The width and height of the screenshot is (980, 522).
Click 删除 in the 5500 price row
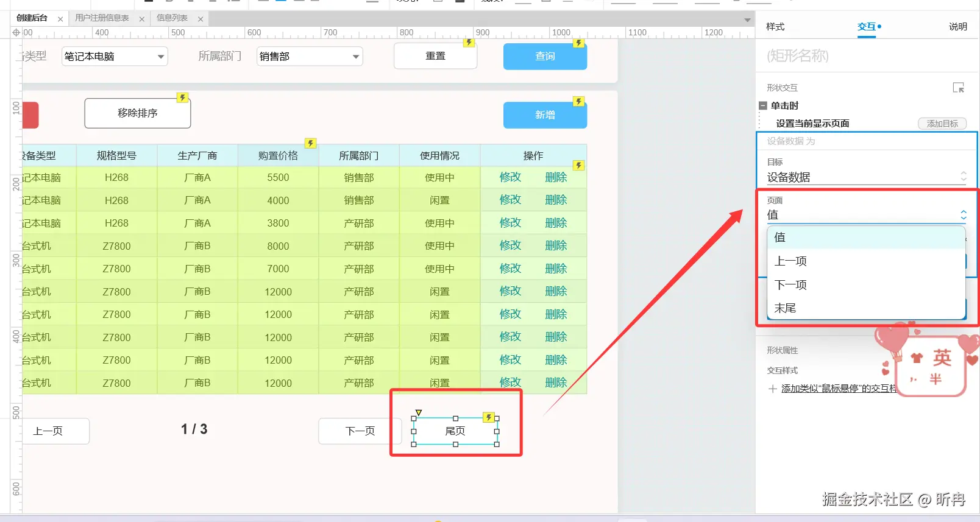click(x=556, y=177)
